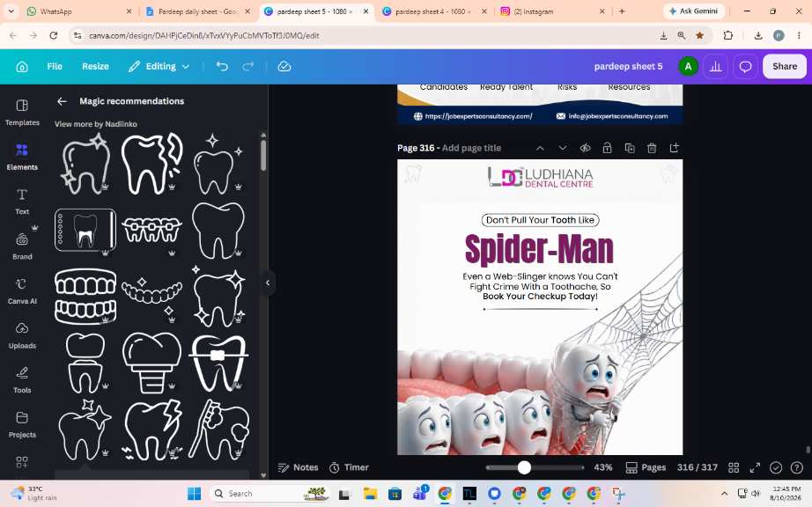The height and width of the screenshot is (507, 812).
Task: Click the undo arrow in top bar
Action: point(222,66)
